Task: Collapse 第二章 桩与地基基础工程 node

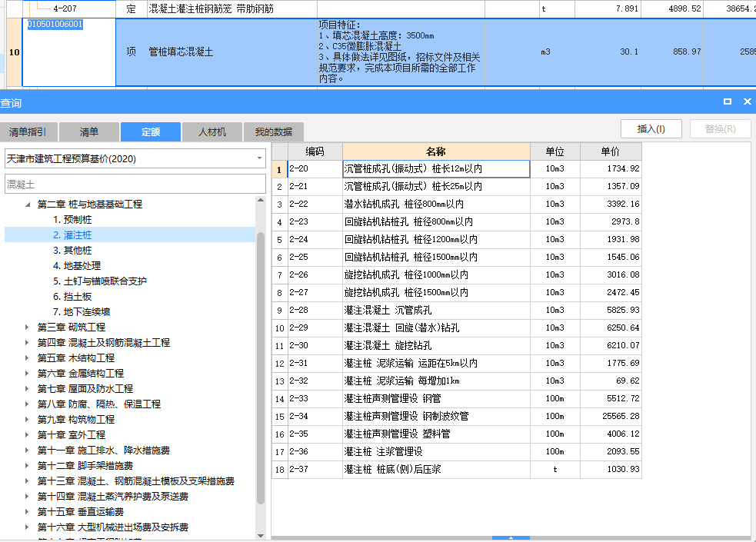Action: tap(28, 204)
